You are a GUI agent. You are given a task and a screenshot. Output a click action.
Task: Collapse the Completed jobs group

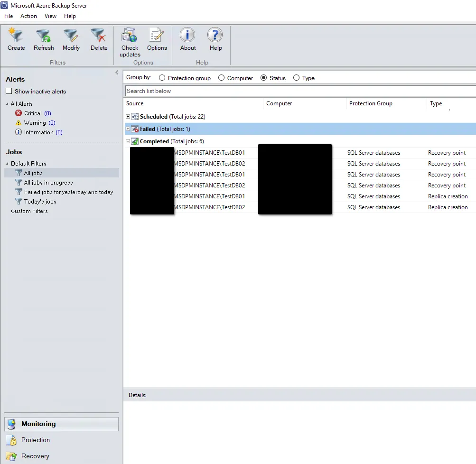click(x=128, y=141)
